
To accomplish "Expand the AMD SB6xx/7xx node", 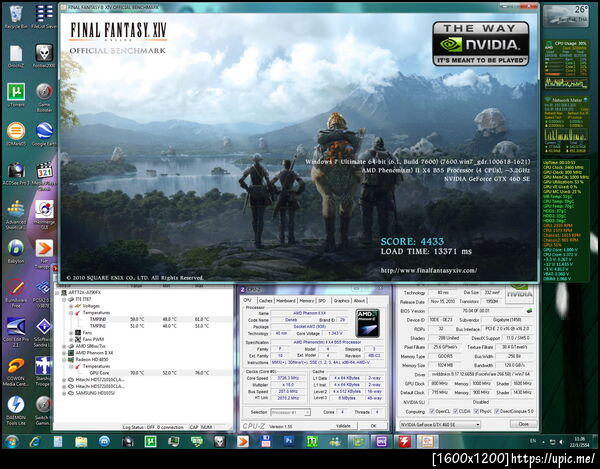I will point(64,346).
